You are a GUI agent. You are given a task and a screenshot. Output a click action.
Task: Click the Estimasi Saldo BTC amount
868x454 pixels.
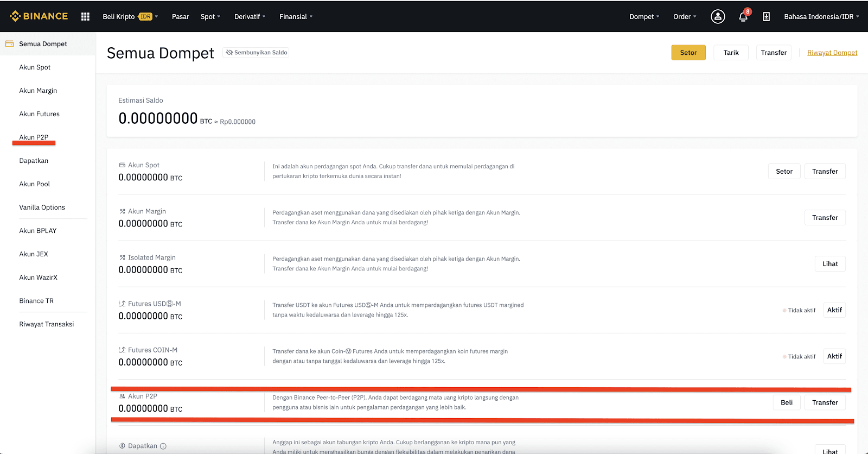[165, 118]
